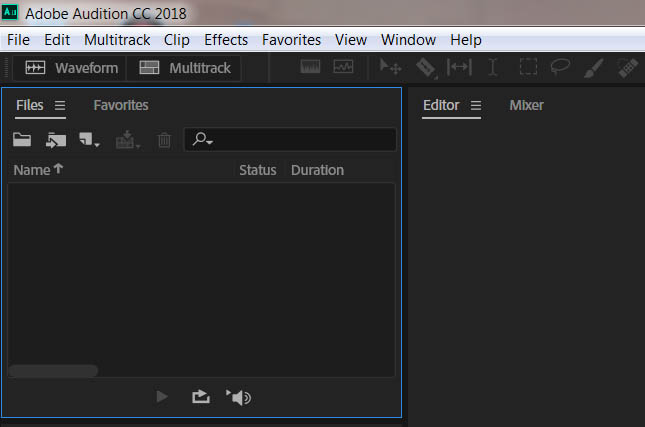Open the Files panel hamburger menu
Viewport: 645px width, 427px height.
coord(60,105)
